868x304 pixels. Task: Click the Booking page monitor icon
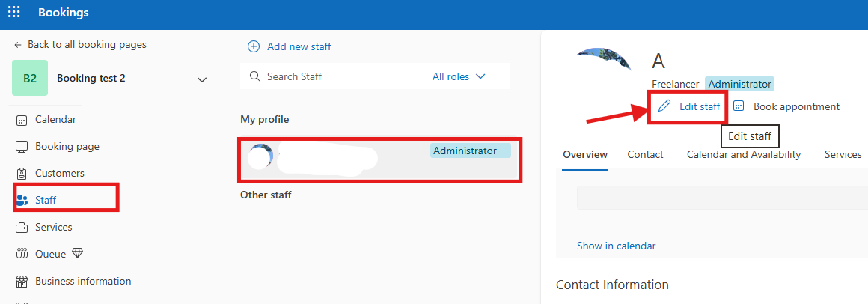click(22, 147)
